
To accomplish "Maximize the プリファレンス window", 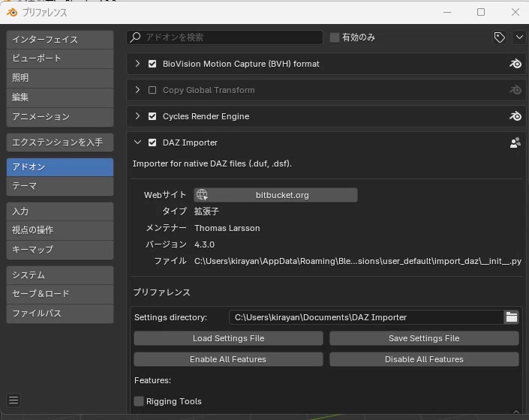I will (x=481, y=12).
